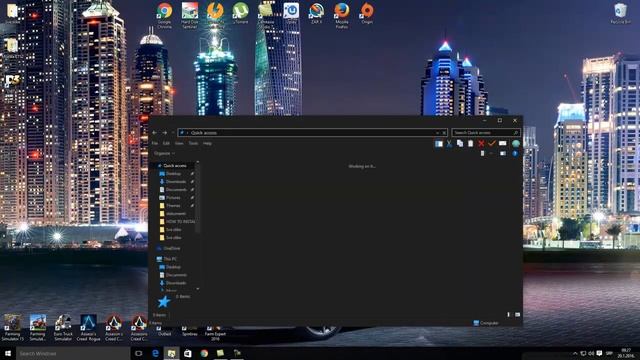Go forward with the Explorer forward arrow
This screenshot has height=360, width=640.
coord(165,133)
